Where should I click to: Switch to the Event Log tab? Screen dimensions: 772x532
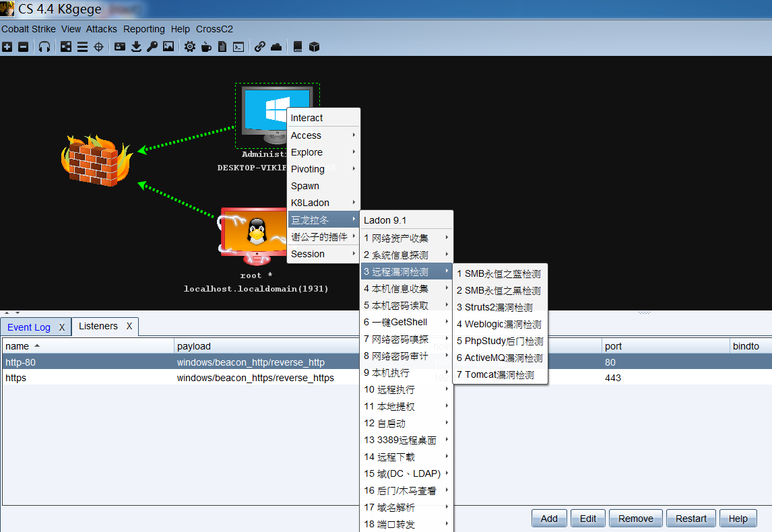click(28, 327)
